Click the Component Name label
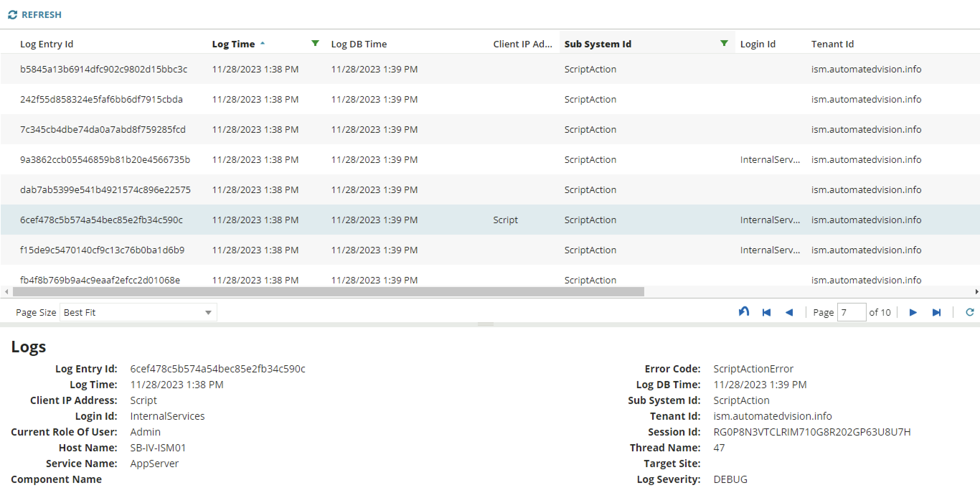Viewport: 980px width, 503px height. point(56,479)
